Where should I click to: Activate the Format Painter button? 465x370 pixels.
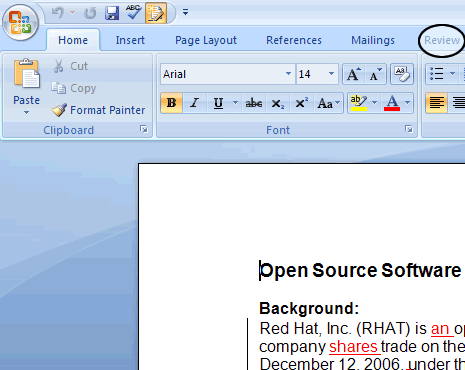click(x=99, y=110)
